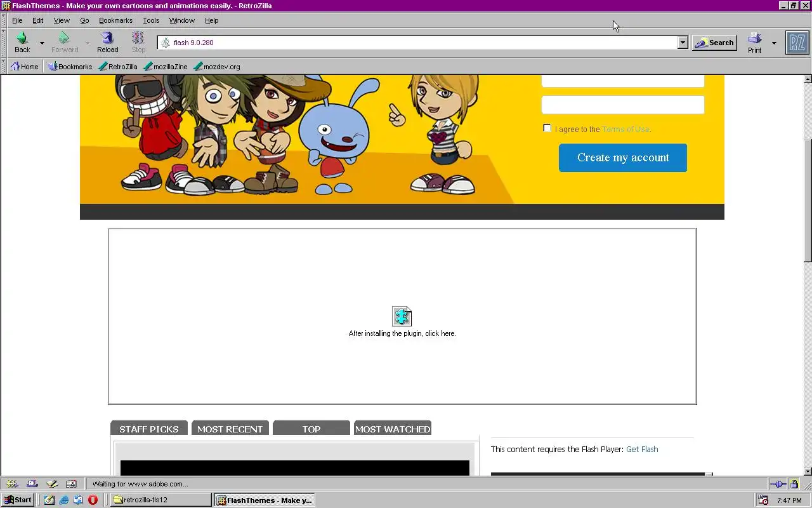Click the lower signup input field
Viewport: 812px width, 508px height.
(623, 105)
